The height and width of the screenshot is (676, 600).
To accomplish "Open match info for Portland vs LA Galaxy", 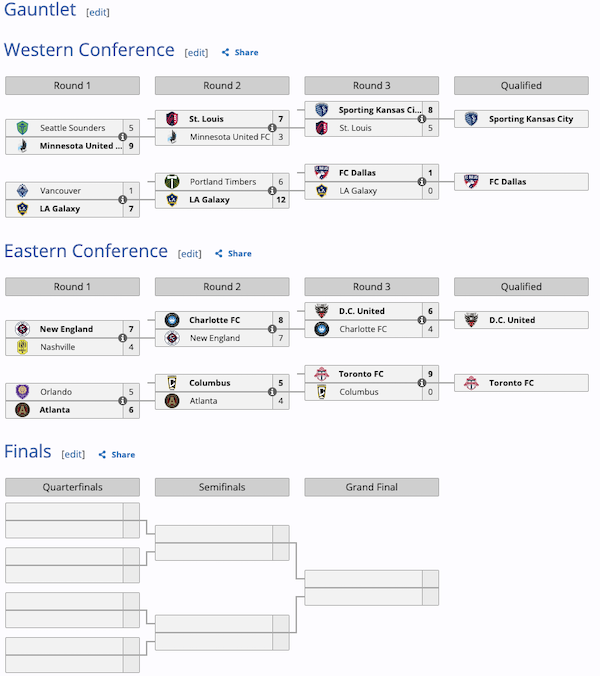I will coord(272,191).
